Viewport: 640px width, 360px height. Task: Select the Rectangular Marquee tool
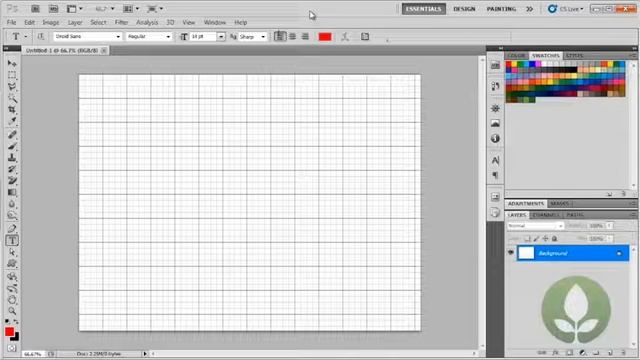(x=12, y=75)
